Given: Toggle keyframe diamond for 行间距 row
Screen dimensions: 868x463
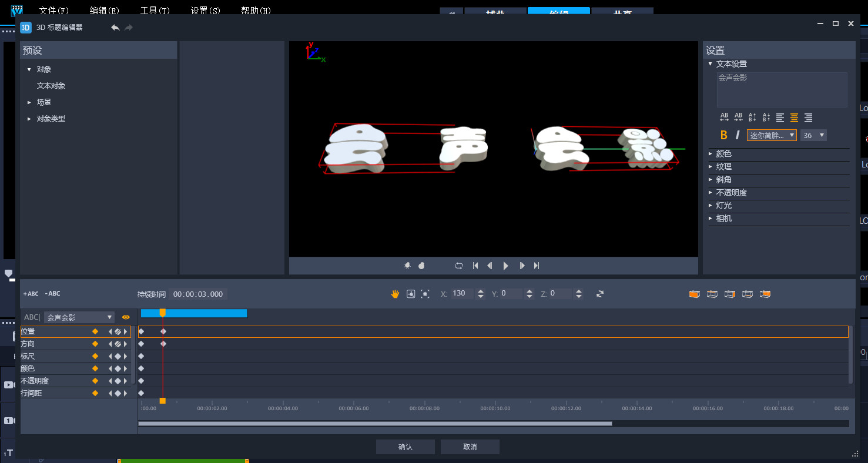Looking at the screenshot, I should tap(95, 393).
